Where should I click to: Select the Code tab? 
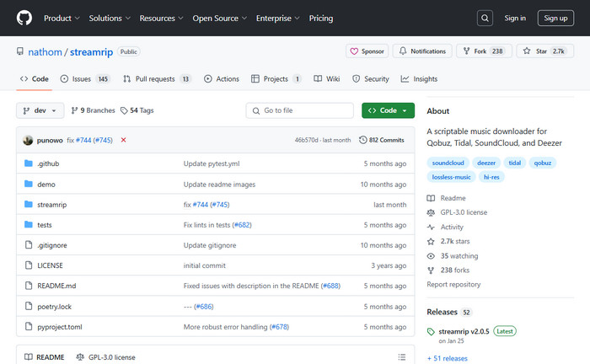pos(35,79)
